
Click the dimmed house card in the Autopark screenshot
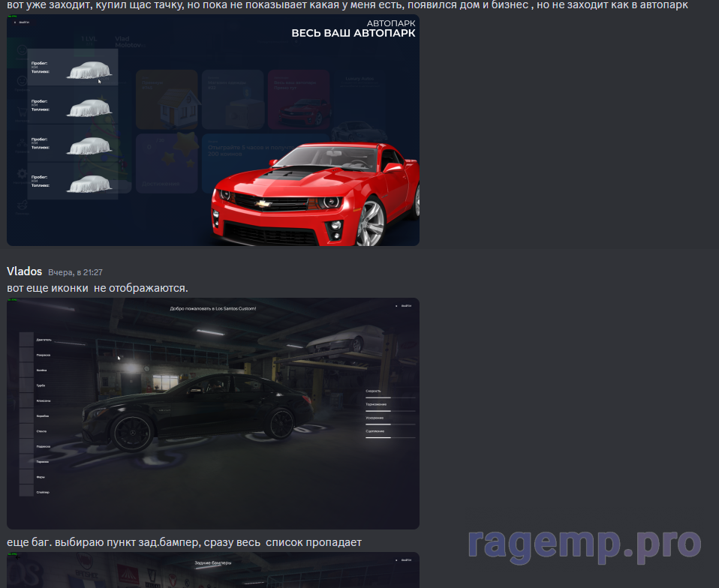coord(167,100)
